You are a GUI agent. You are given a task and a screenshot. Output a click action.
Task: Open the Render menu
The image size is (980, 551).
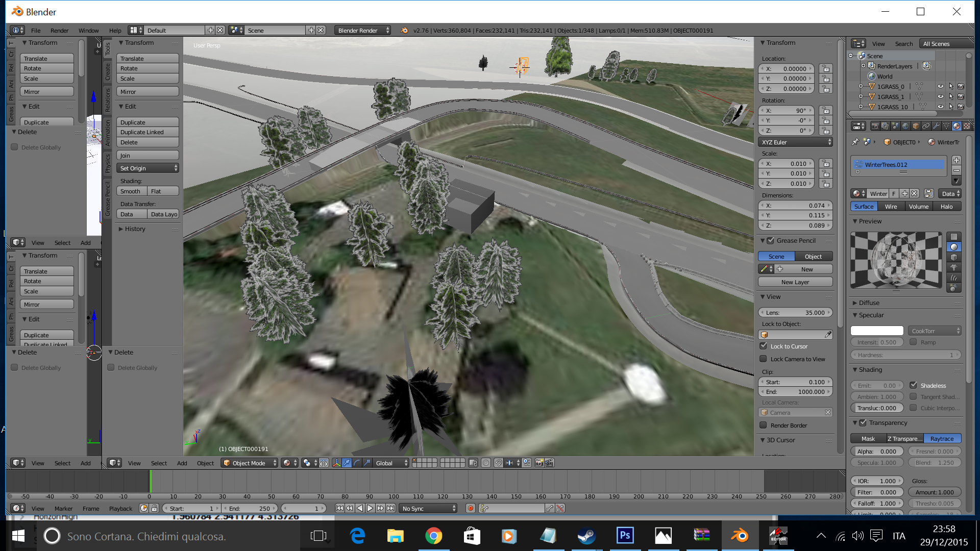[59, 31]
